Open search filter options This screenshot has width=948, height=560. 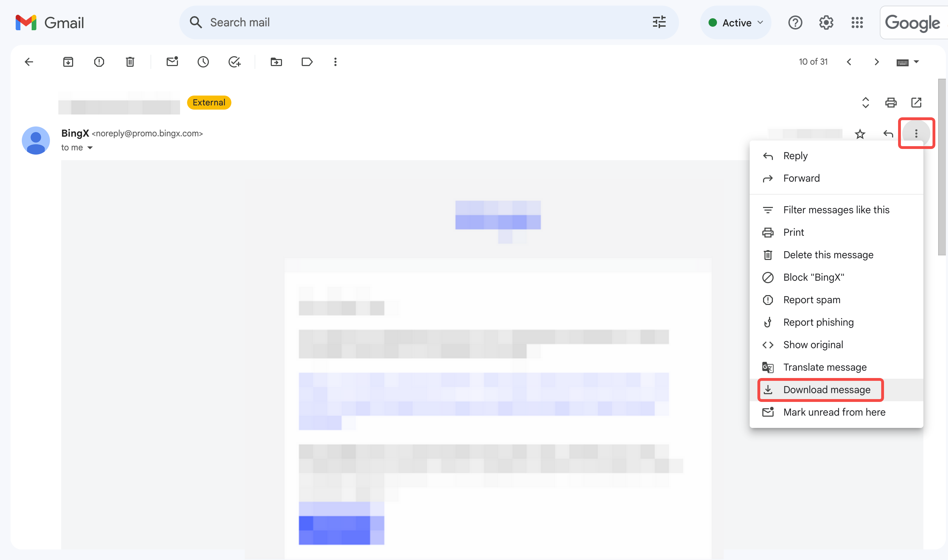tap(659, 22)
